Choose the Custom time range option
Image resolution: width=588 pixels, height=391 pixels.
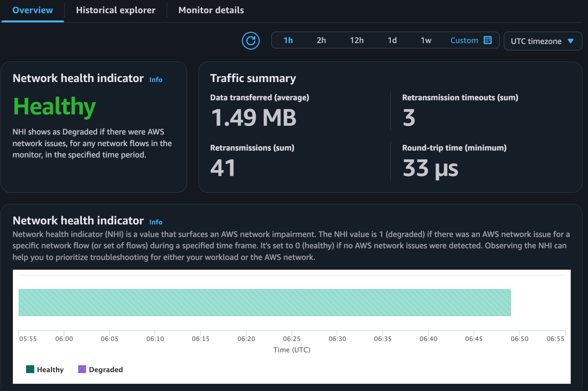[464, 41]
